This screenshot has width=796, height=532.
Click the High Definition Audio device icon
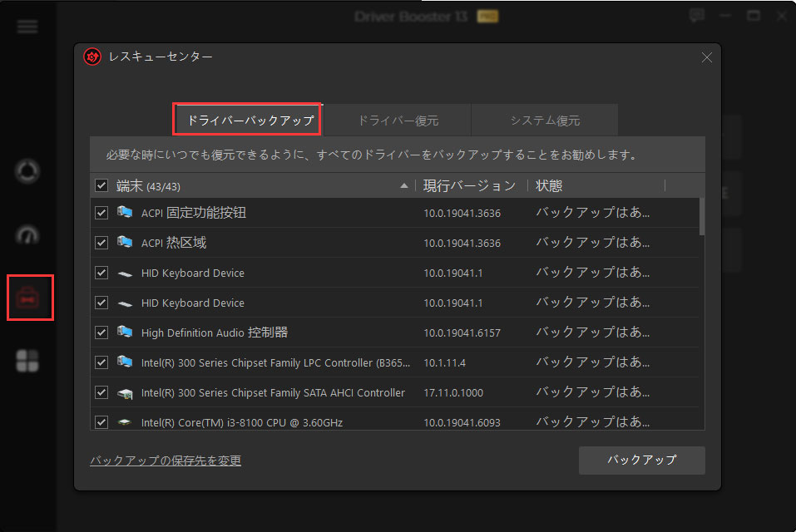125,332
